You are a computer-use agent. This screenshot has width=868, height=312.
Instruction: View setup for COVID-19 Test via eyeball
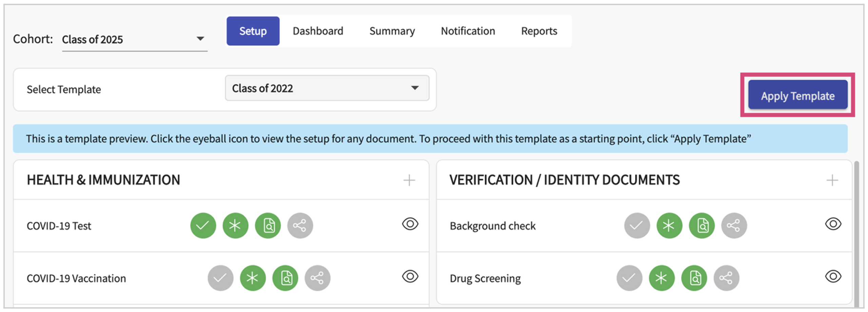coord(410,224)
